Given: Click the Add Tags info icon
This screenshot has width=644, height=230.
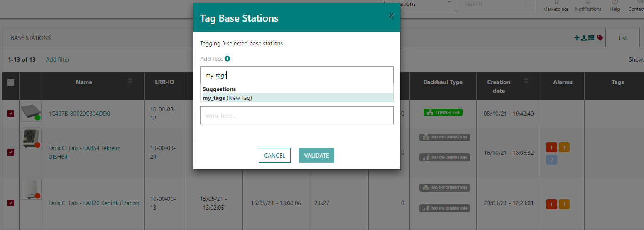Looking at the screenshot, I should point(227,59).
